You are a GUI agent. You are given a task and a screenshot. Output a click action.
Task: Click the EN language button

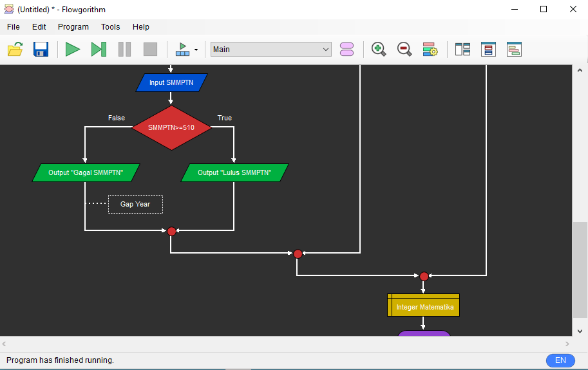point(560,360)
